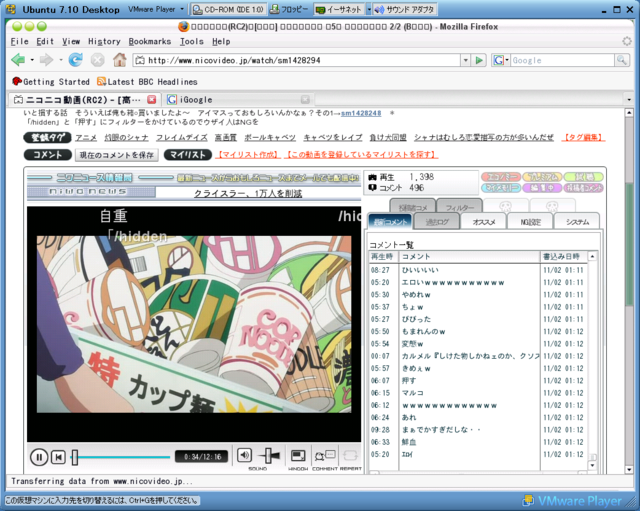Viewport: 640px width, 511px height.
Task: Click the Getting Started bookmark
Action: click(x=51, y=82)
